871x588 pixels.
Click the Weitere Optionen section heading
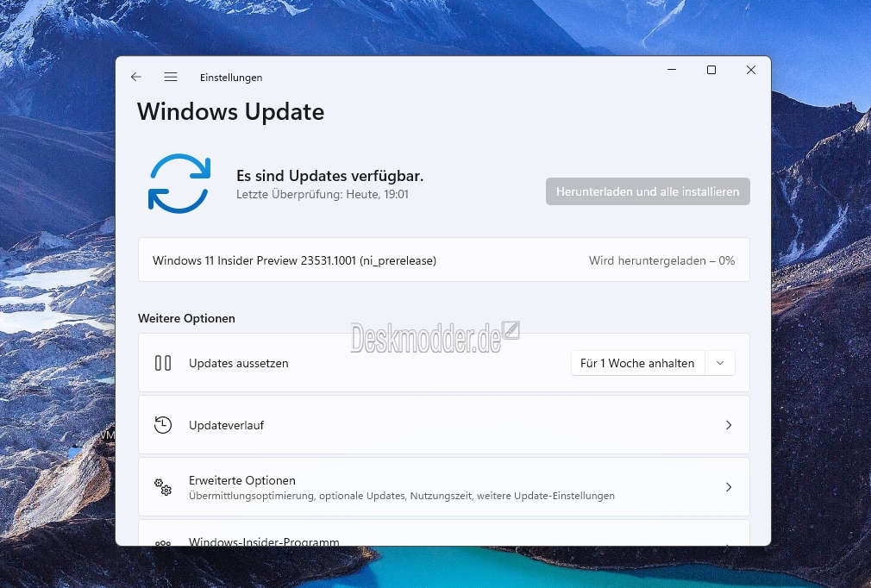pos(186,318)
